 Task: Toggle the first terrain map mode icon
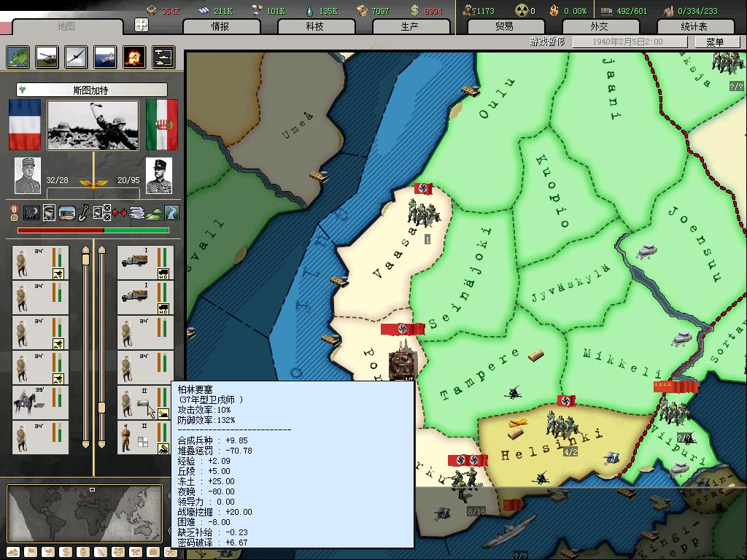pyautogui.click(x=12, y=552)
